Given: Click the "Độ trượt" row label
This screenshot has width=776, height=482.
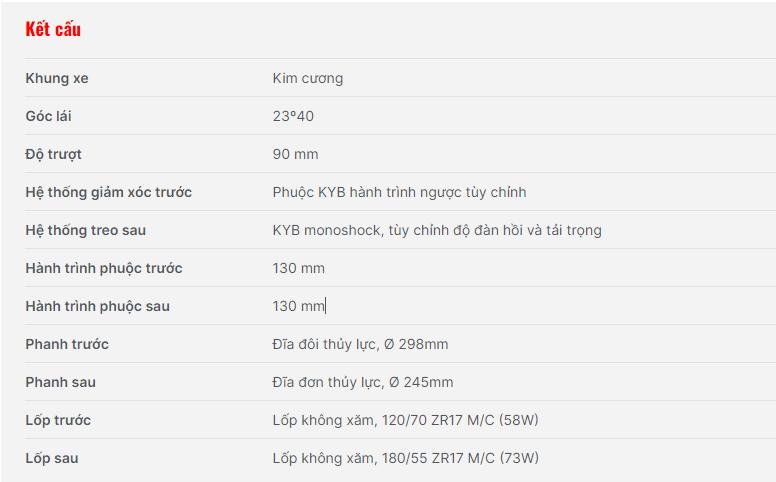Looking at the screenshot, I should 53,154.
